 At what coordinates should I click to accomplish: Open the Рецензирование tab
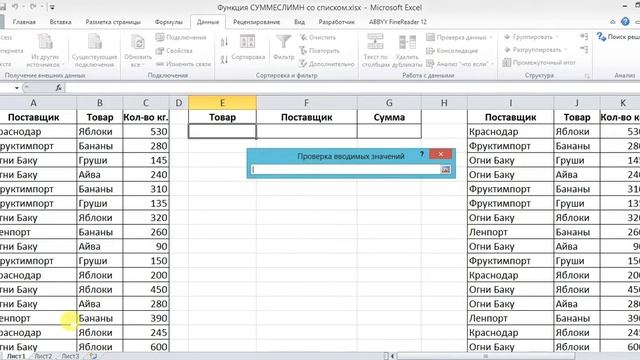[256, 22]
